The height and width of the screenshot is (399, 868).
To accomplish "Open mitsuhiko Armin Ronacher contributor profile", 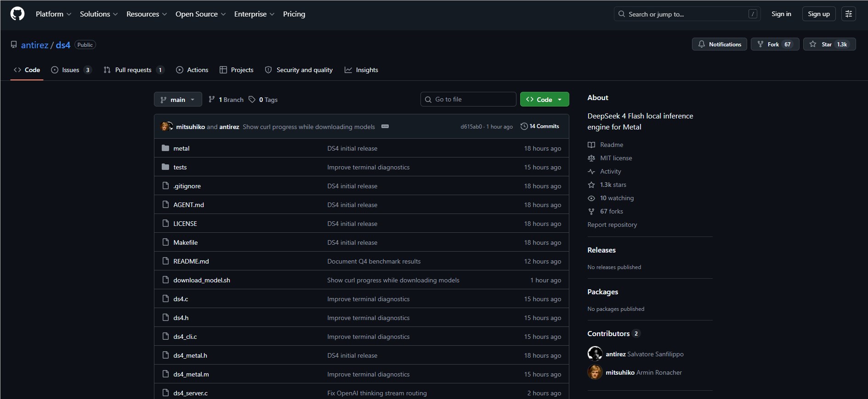I will pyautogui.click(x=643, y=372).
